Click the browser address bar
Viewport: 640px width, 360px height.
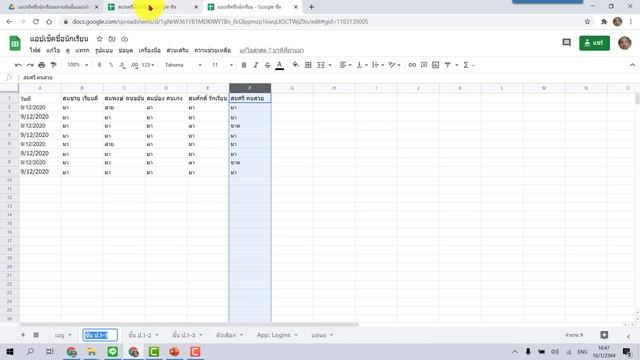(x=322, y=22)
